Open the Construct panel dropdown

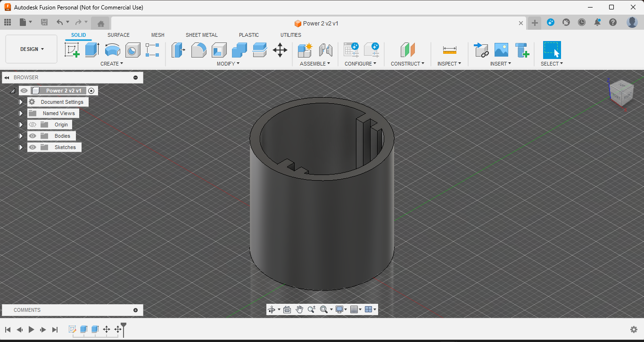click(x=407, y=64)
